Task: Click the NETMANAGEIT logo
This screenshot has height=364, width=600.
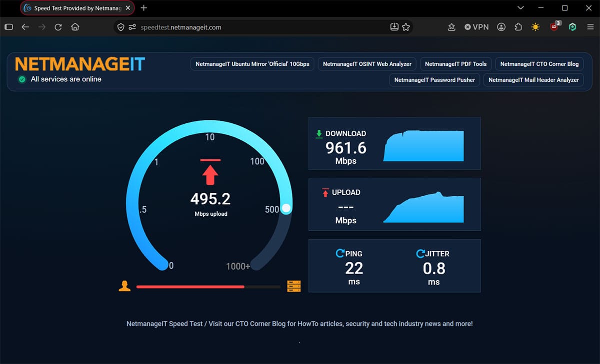Action: 80,64
